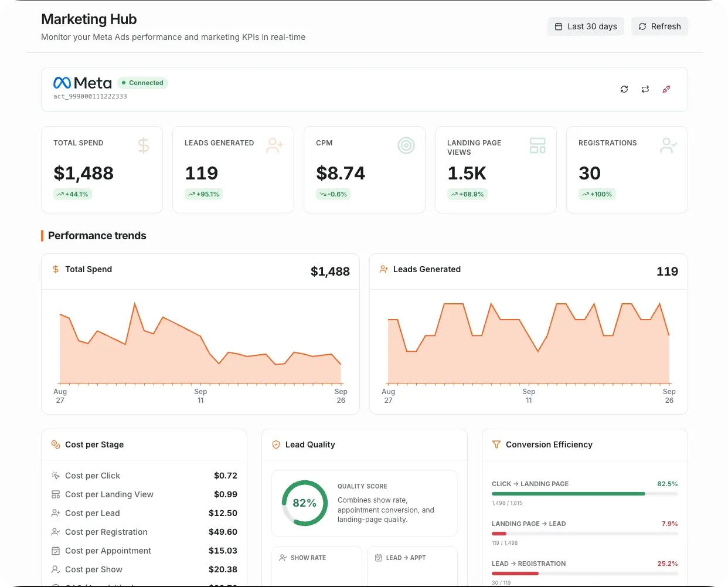Screen dimensions: 728x587
Task: Click the Leads Generated area chart
Action: [529, 343]
